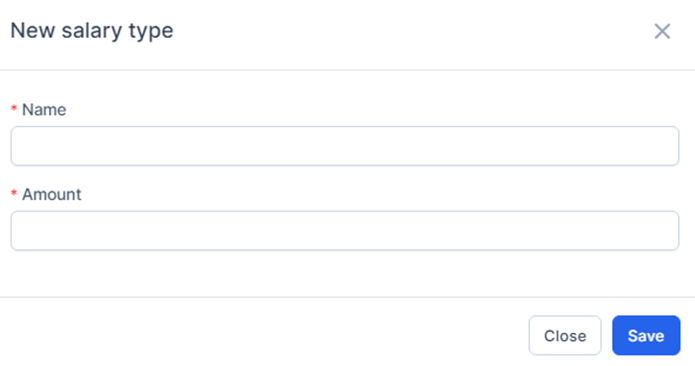Place cursor in salary Amount input
Image resolution: width=695 pixels, height=366 pixels.
click(x=345, y=231)
